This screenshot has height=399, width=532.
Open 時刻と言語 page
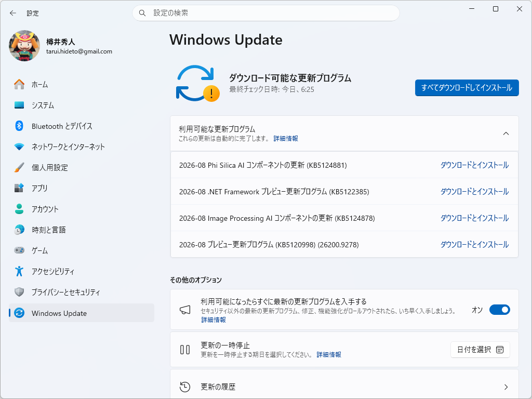pyautogui.click(x=82, y=230)
